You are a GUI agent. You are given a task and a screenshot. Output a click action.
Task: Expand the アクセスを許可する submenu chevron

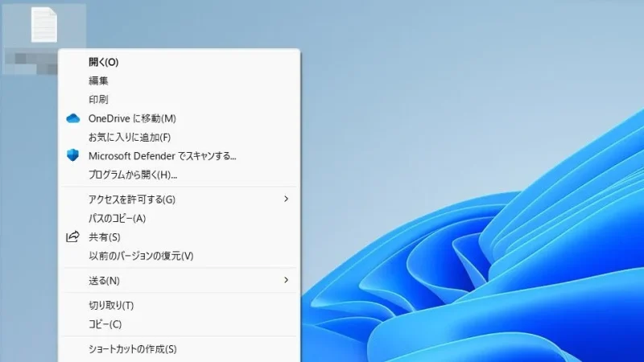click(x=287, y=199)
